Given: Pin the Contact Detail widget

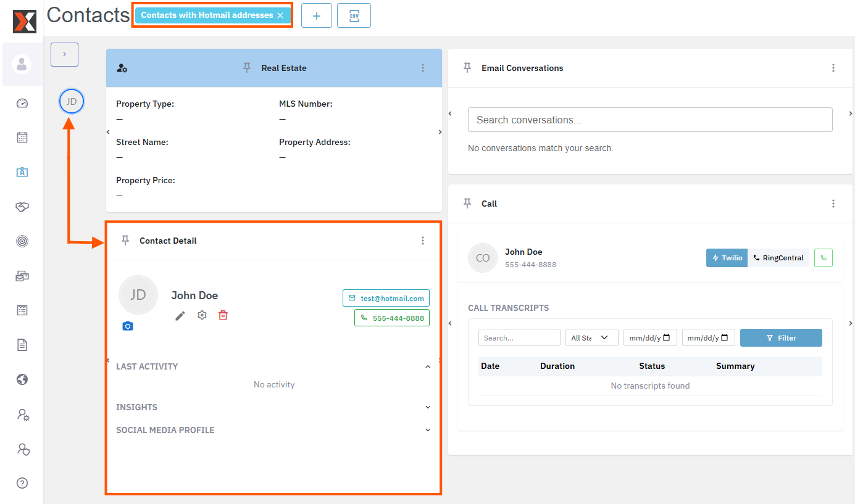Looking at the screenshot, I should [125, 241].
